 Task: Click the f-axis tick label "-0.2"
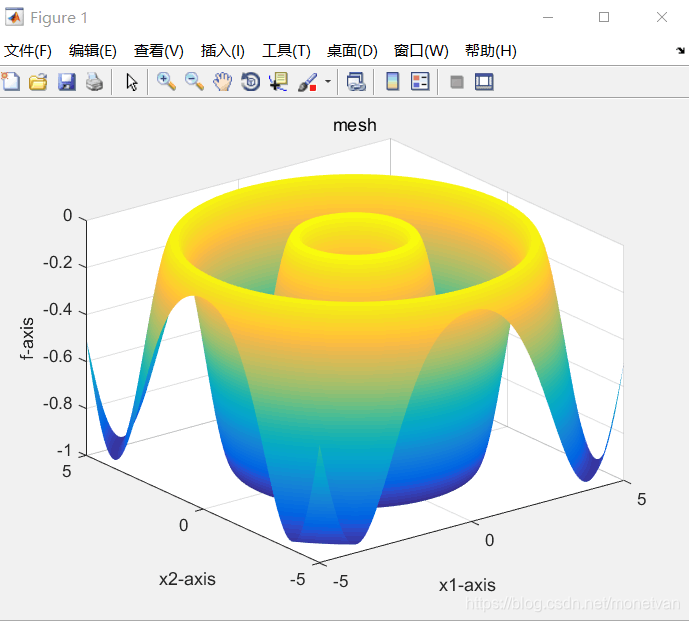[x=58, y=263]
